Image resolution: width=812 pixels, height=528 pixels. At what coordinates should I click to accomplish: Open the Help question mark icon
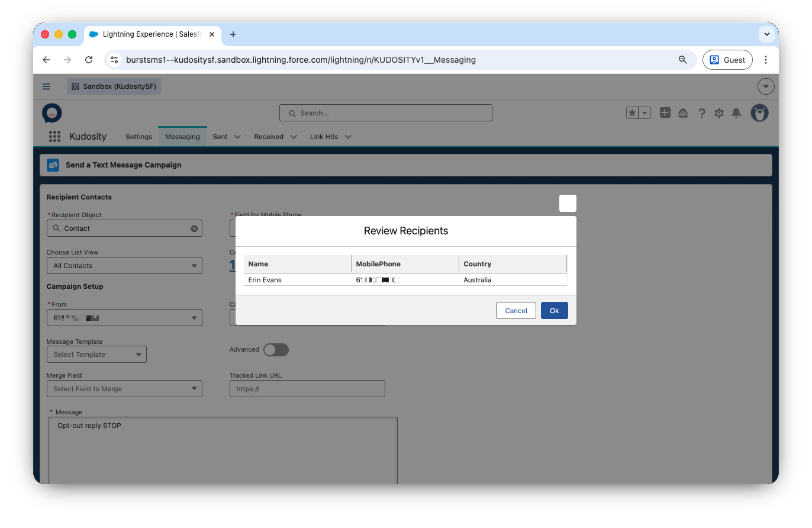tap(701, 113)
